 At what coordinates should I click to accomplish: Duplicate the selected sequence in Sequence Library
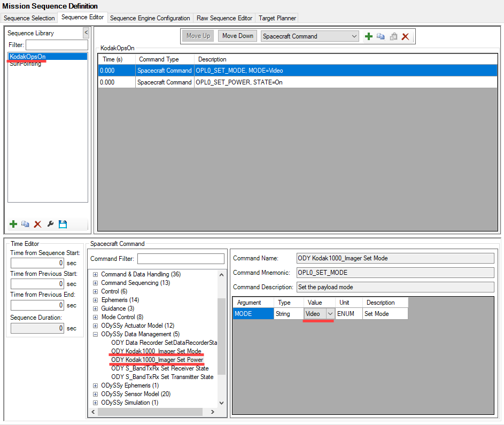click(25, 224)
